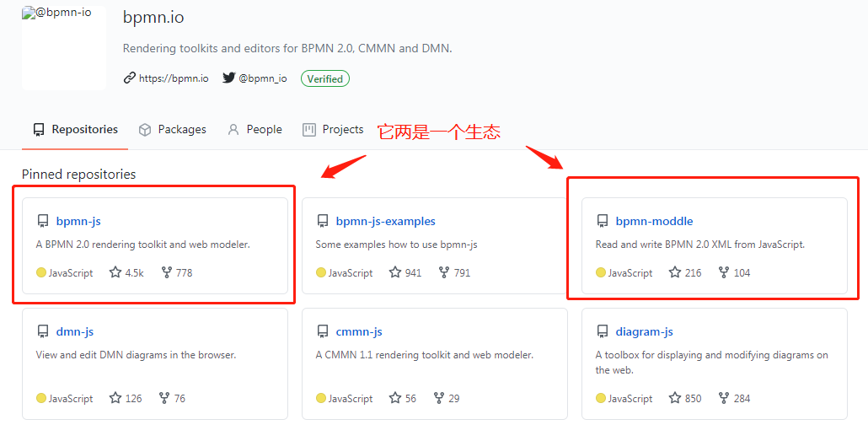Click the JavaScript language dot on bpmn-js card
The height and width of the screenshot is (441, 868).
pos(41,272)
